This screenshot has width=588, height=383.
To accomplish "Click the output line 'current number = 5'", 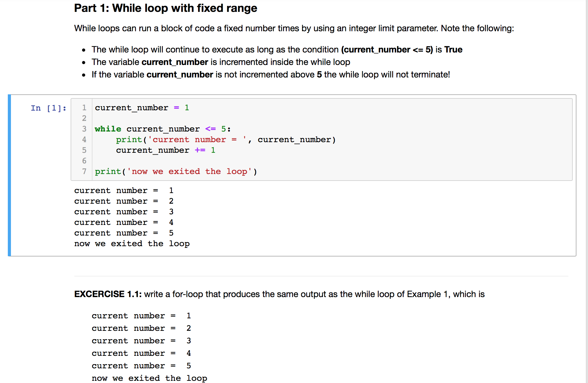I will coord(123,233).
